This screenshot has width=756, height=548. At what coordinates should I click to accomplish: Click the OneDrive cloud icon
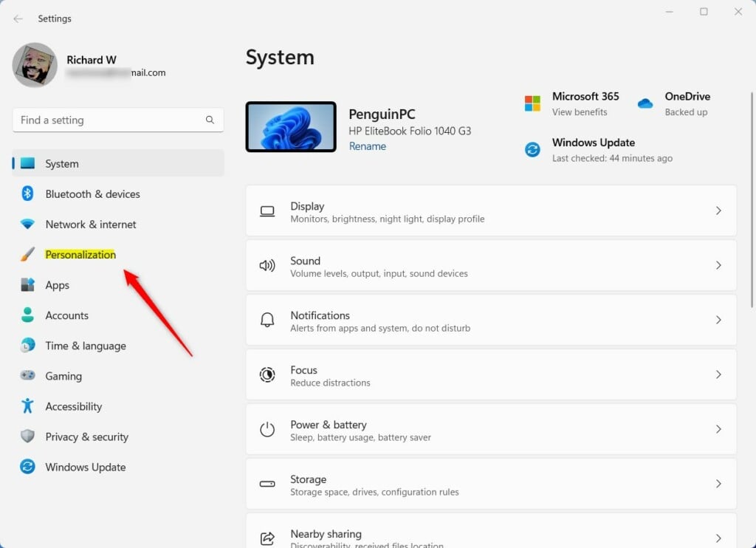click(x=645, y=103)
